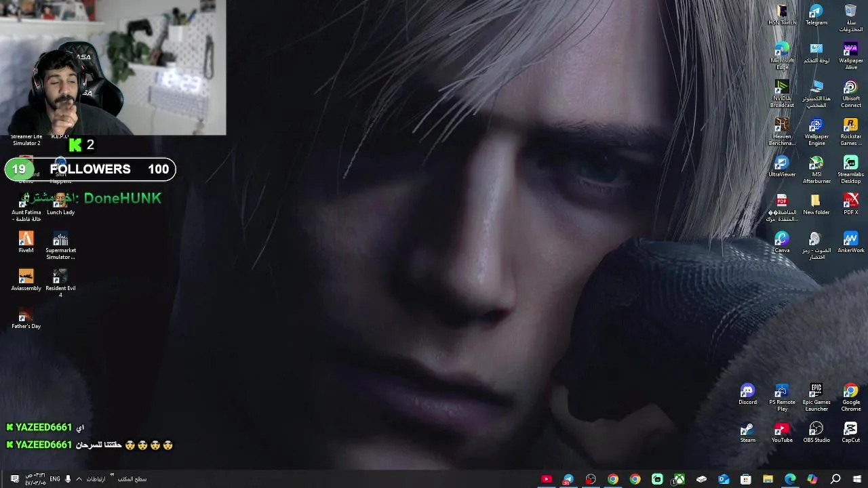Open the Heaven Benchmark desktop shortcut
Image resolution: width=868 pixels, height=488 pixels.
(x=782, y=131)
